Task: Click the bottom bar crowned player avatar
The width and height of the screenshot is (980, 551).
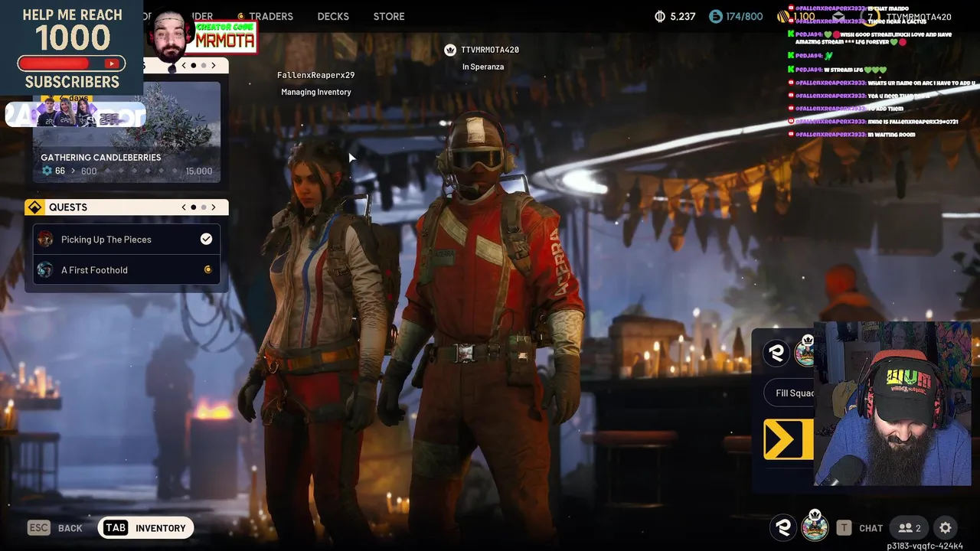Action: point(815,527)
